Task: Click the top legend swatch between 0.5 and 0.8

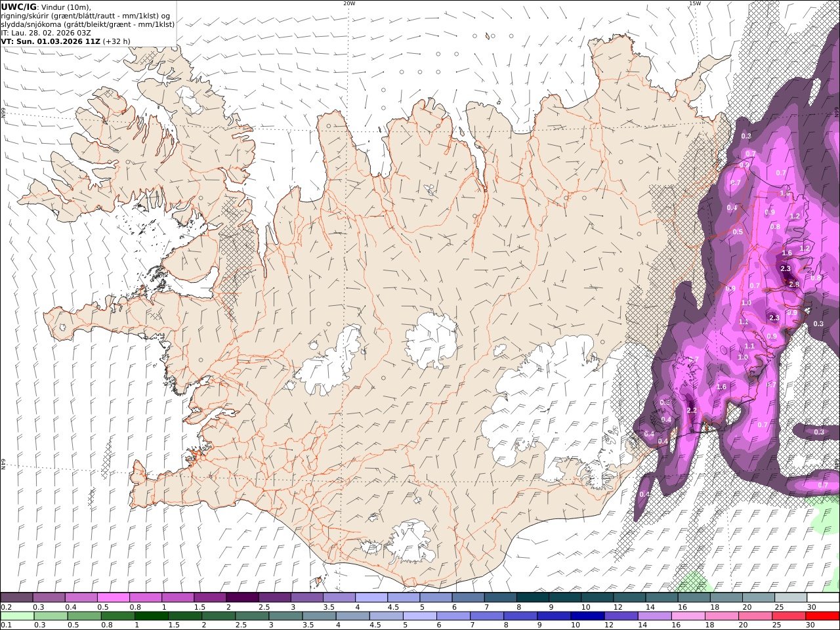Action: (x=113, y=598)
